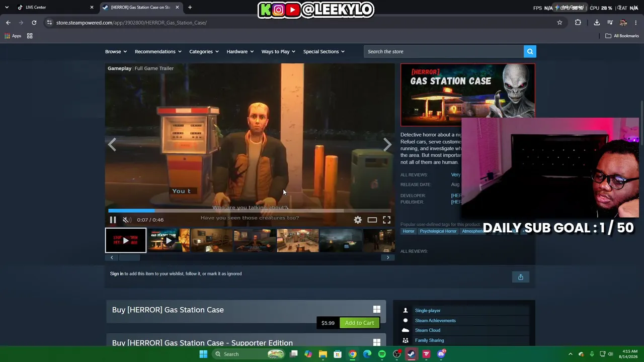The image size is (644, 362).
Task: Open Chrome three-dot menu
Action: (x=636, y=23)
